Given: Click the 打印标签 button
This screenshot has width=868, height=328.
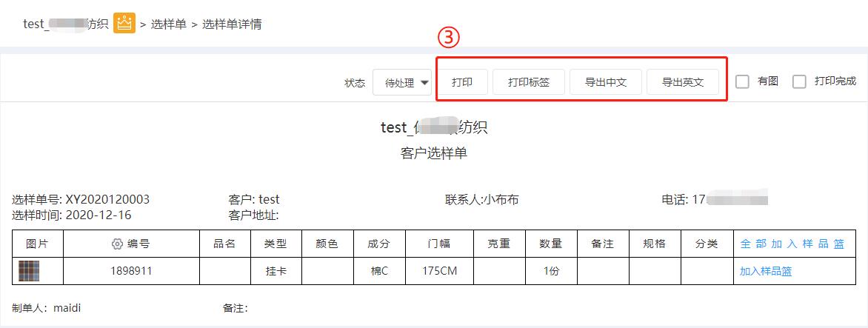Looking at the screenshot, I should pos(529,82).
